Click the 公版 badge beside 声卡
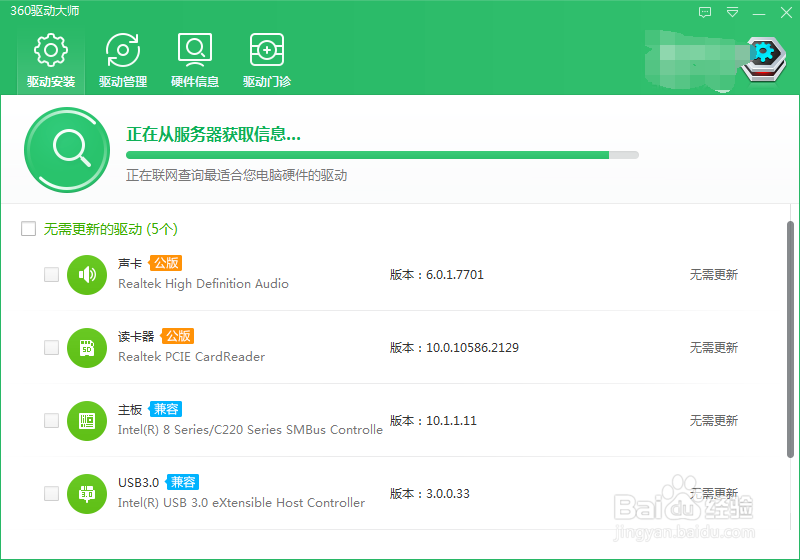 pos(166,263)
